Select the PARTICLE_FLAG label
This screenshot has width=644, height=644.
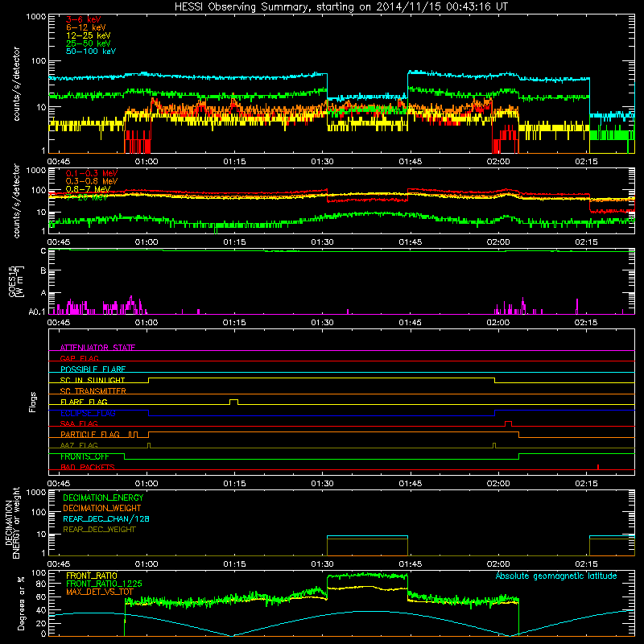(x=90, y=435)
